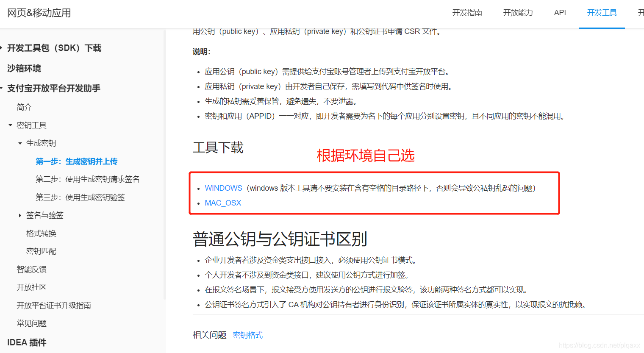Click the 说明: label
Image resolution: width=644 pixels, height=353 pixels.
point(202,52)
